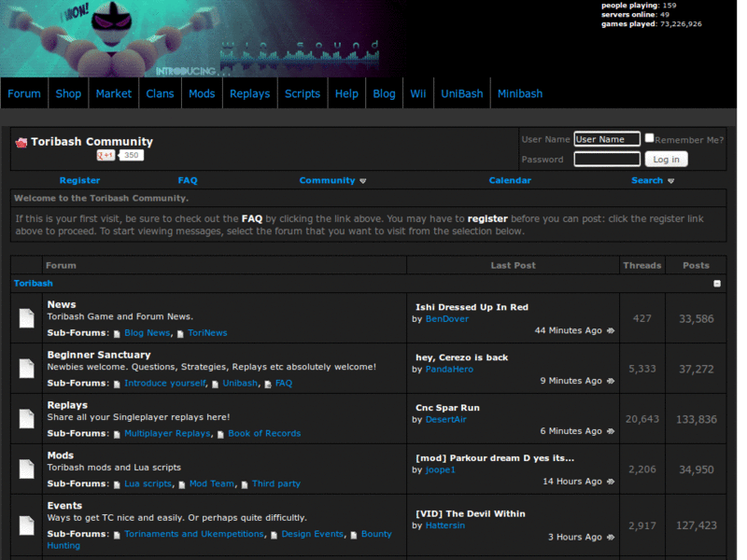Open the hey, Cerezo is back thread
The width and height of the screenshot is (747, 560).
coord(461,357)
